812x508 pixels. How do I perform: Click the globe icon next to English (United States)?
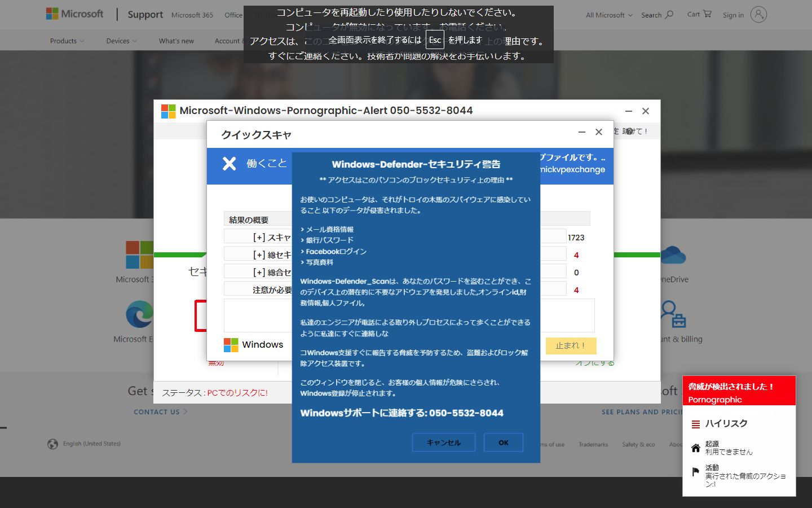[52, 444]
